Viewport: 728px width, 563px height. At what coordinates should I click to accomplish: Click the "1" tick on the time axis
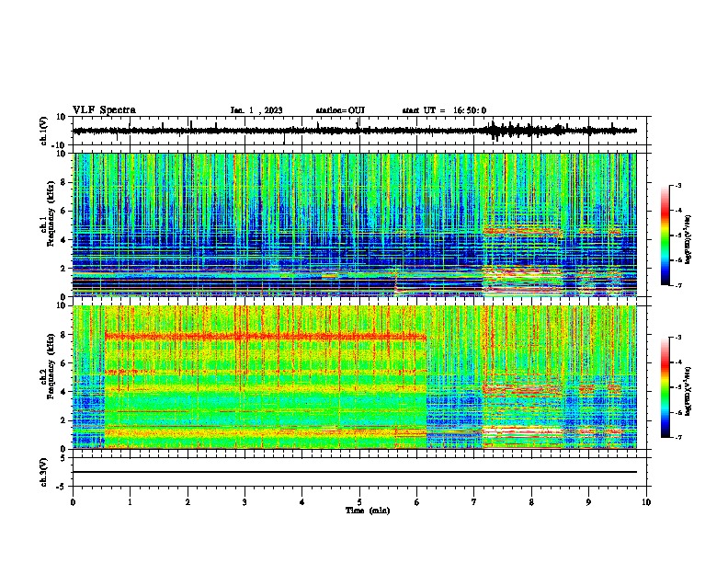point(130,502)
